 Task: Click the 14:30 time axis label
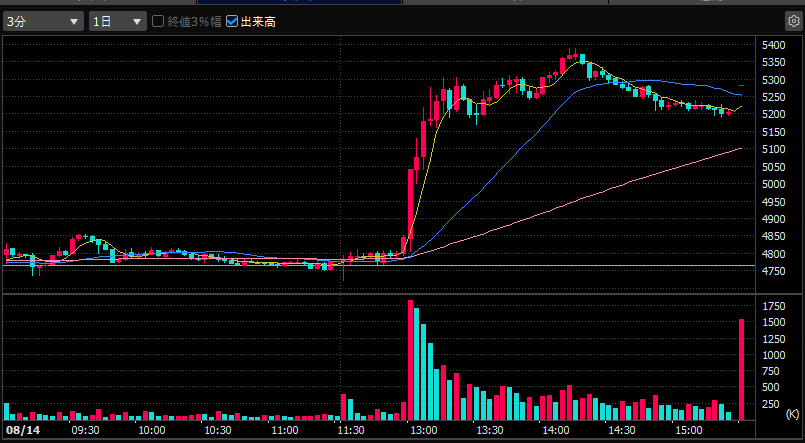[x=622, y=430]
